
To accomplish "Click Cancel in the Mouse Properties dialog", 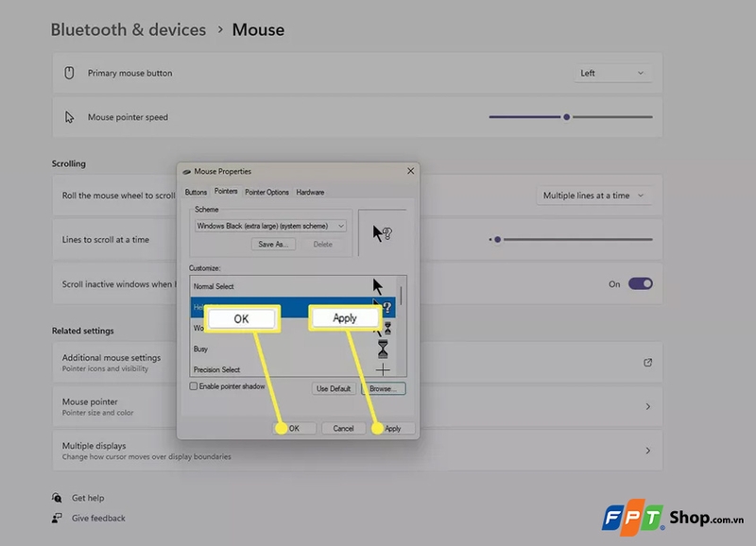I will click(343, 429).
